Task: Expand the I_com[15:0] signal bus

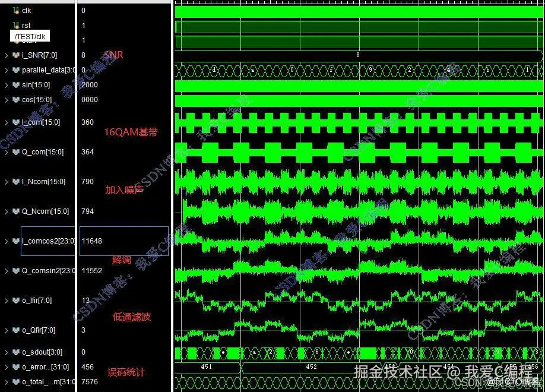Action: (7, 122)
